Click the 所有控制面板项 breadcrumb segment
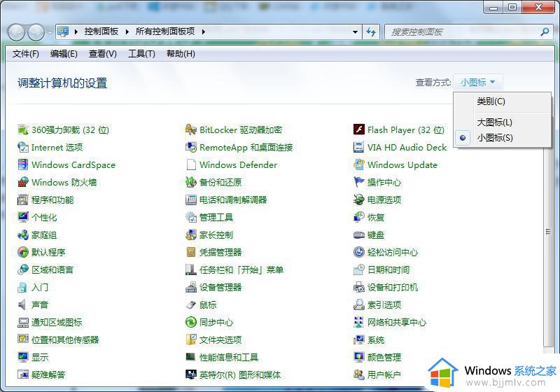560x392 pixels. click(165, 31)
